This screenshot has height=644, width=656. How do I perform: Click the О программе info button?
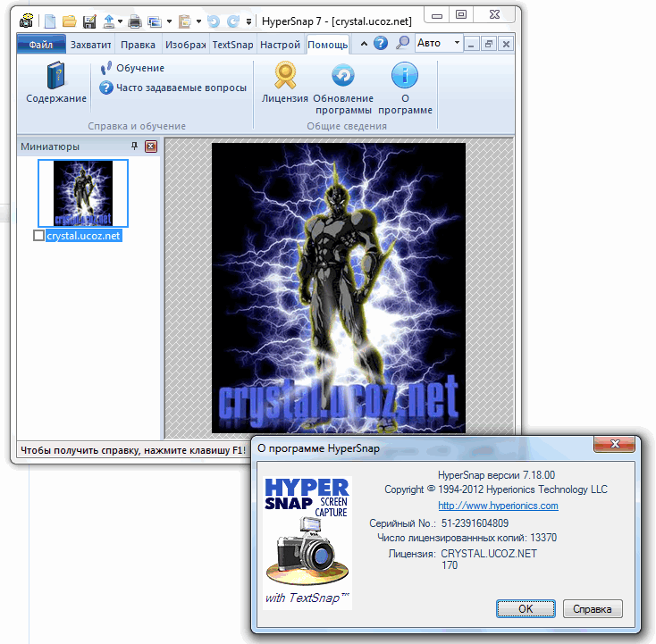click(x=405, y=88)
